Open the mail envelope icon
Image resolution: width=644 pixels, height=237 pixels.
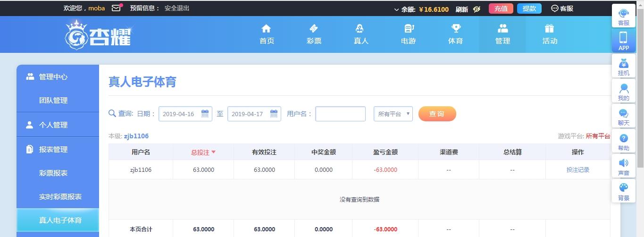[x=116, y=8]
